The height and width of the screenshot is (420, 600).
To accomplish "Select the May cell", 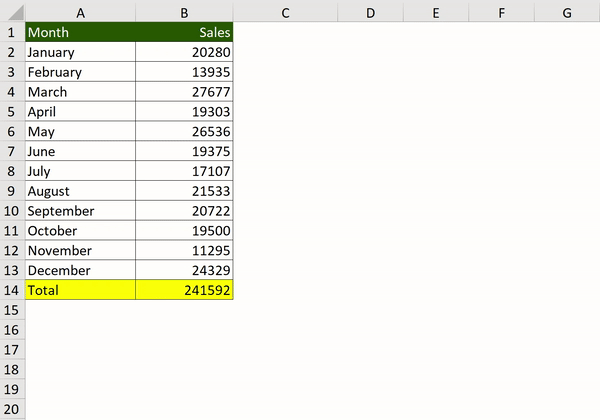I will click(x=80, y=132).
